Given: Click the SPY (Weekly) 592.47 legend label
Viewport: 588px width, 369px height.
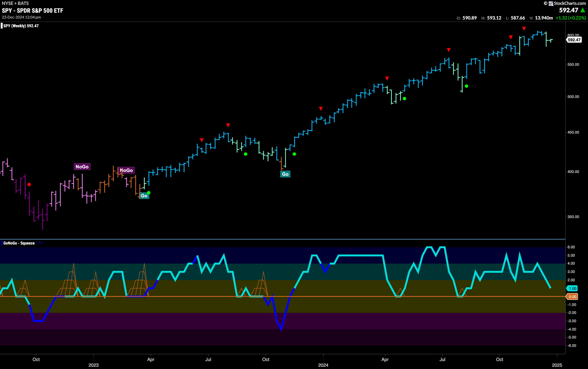Looking at the screenshot, I should click(x=21, y=26).
